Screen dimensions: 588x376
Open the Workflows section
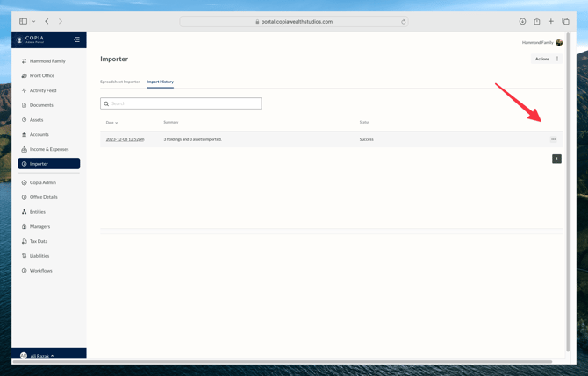coord(40,271)
